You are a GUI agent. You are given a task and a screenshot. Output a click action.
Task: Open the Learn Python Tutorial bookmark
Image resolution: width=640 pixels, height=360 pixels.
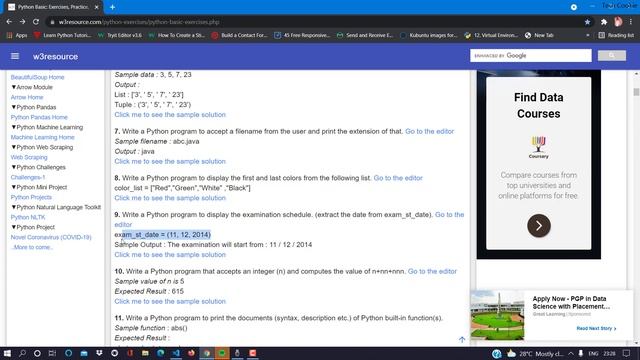click(62, 35)
